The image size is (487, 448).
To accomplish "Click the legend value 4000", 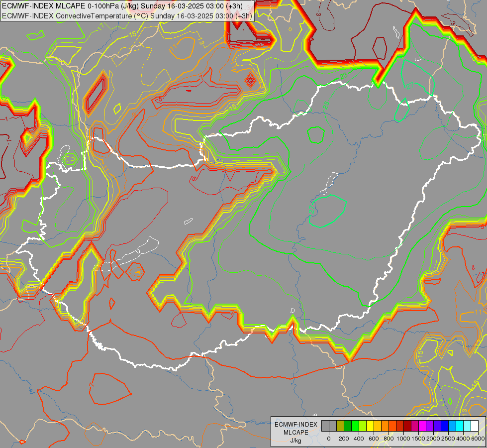I will [463, 439].
